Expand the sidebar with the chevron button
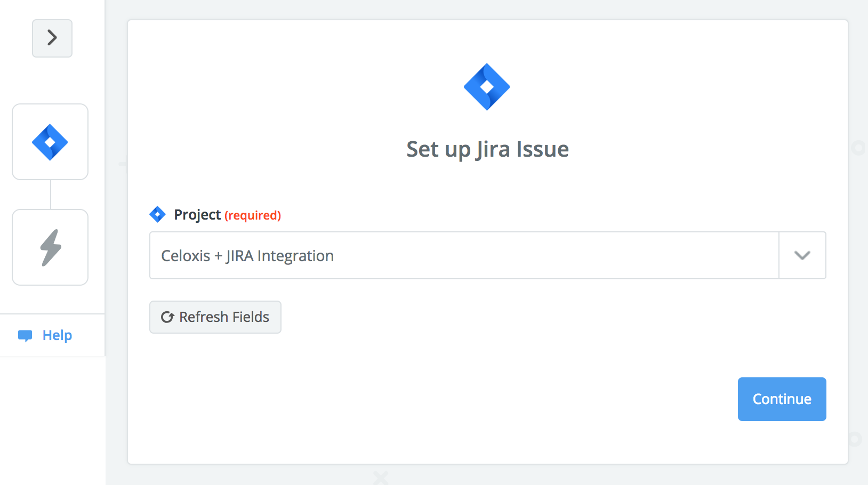 point(52,38)
